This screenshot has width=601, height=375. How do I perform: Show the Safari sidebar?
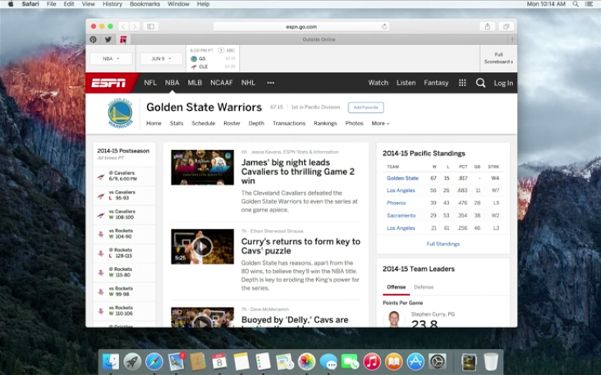click(x=151, y=26)
